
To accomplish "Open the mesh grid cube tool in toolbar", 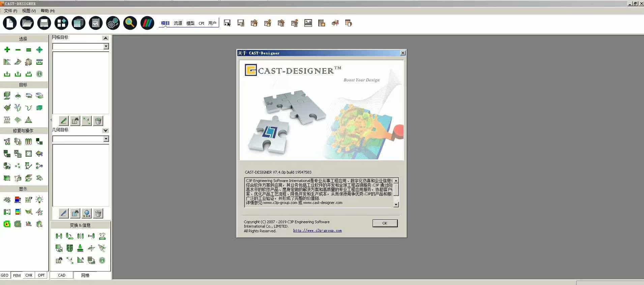I will (x=79, y=23).
